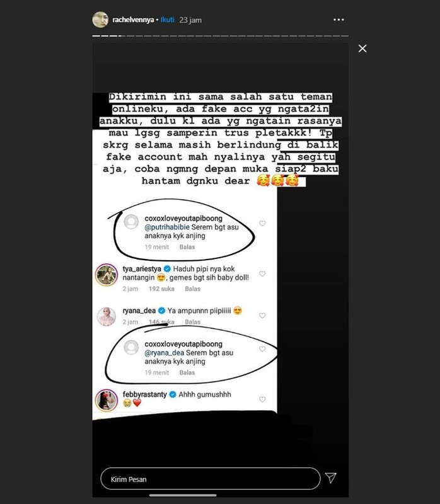Screen dimensions: 440x504
Task: Open ryana_dea's profile avatar
Action: coord(107,316)
